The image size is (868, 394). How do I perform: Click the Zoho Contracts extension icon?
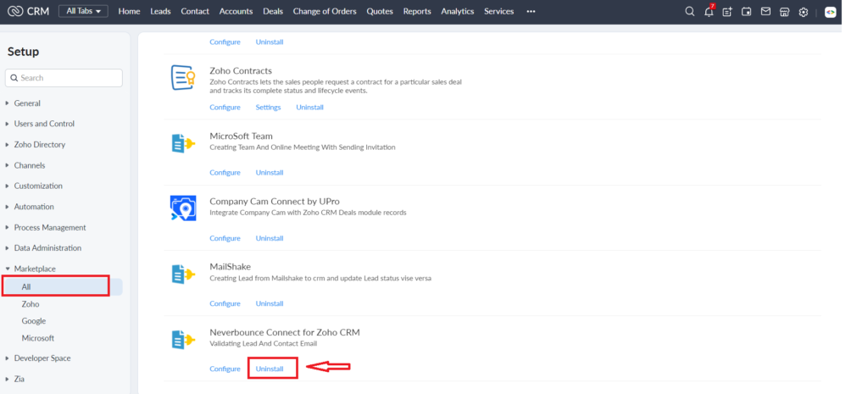[x=183, y=77]
